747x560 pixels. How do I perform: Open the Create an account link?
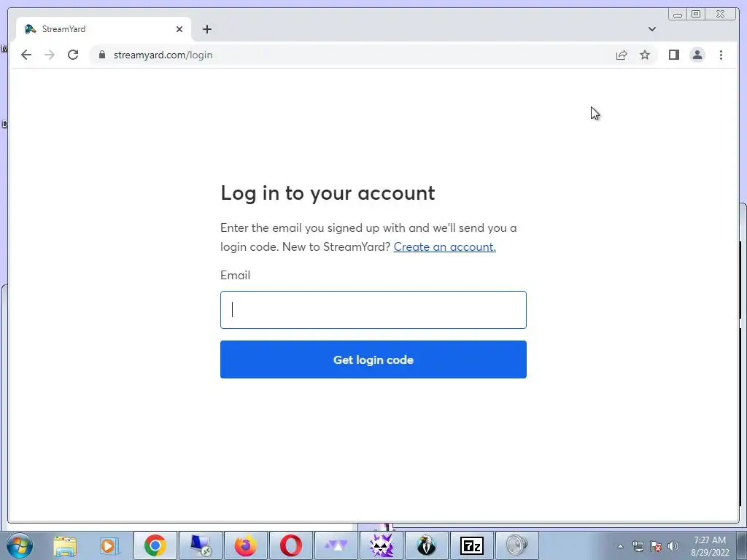(x=444, y=246)
